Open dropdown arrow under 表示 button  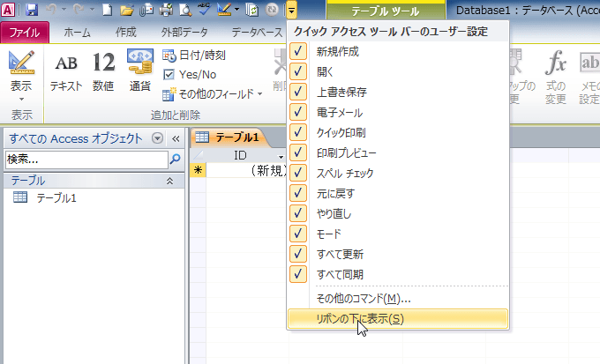21,100
